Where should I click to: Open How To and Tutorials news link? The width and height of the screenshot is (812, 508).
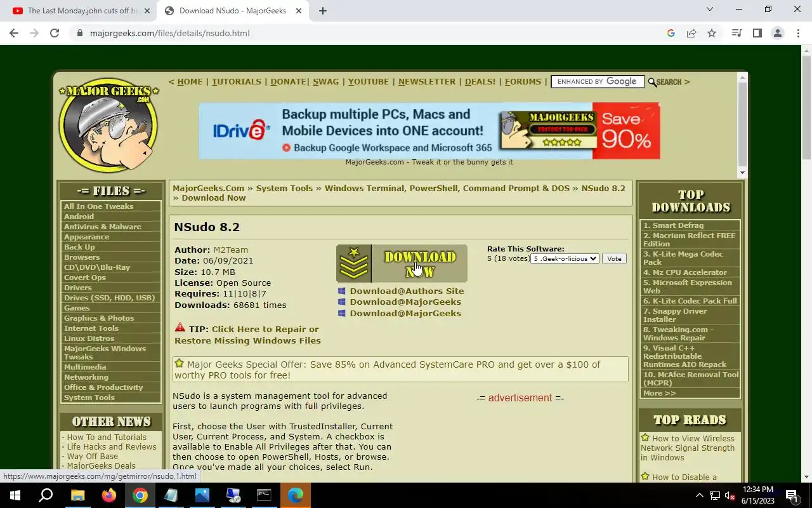coord(107,437)
